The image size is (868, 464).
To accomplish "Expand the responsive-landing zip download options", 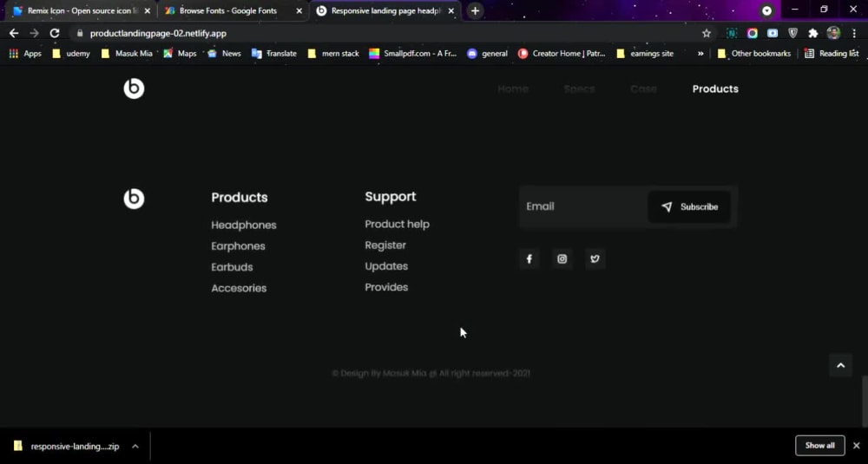I will point(135,447).
